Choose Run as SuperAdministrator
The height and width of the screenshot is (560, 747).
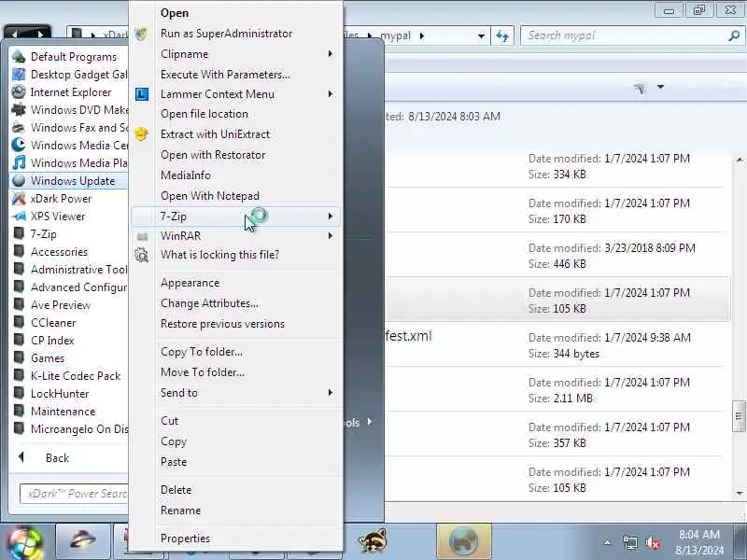[236, 34]
